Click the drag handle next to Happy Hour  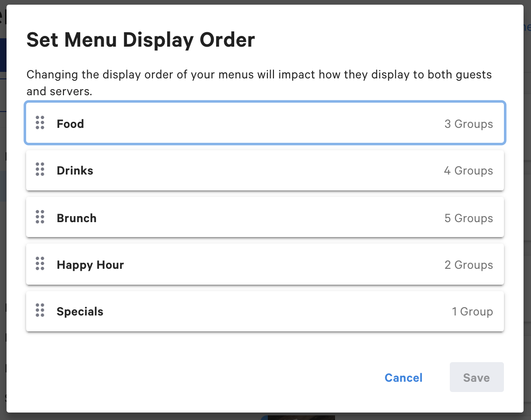point(40,264)
